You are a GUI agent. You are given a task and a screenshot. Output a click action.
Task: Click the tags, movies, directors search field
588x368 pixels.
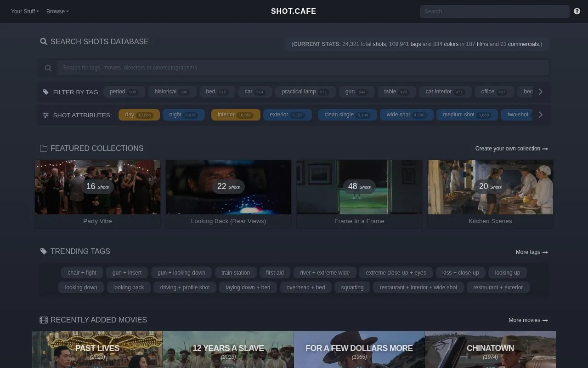point(303,68)
